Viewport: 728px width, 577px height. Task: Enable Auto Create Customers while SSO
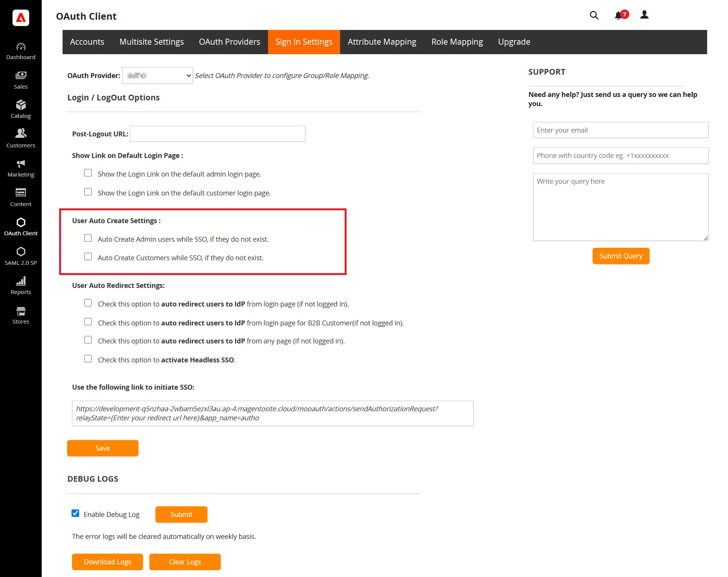[x=88, y=257]
